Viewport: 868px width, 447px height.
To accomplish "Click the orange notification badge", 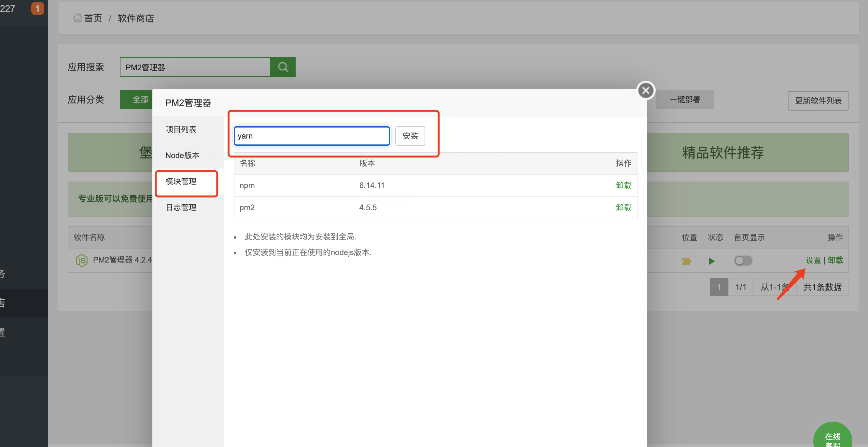I will (37, 8).
